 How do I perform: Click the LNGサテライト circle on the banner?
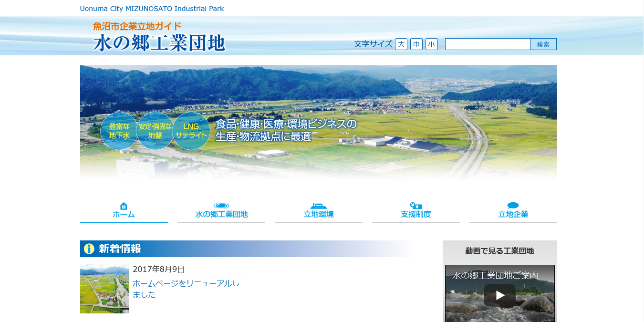[191, 131]
